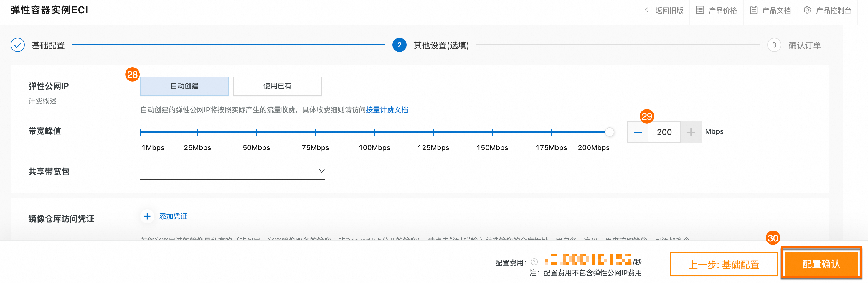The width and height of the screenshot is (868, 283).
Task: Increase bandwidth with the plus button
Action: (691, 132)
